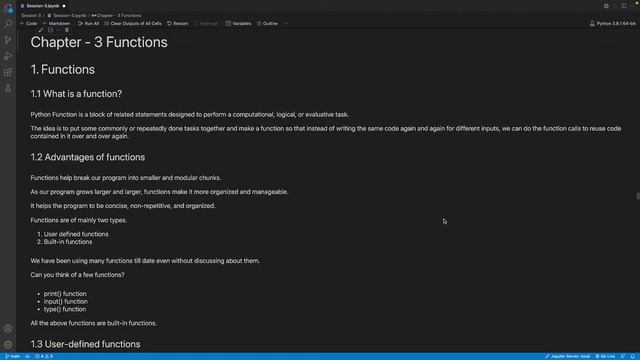Click the '1.3 User-defined functions' heading
640x360 pixels.
pyautogui.click(x=85, y=344)
